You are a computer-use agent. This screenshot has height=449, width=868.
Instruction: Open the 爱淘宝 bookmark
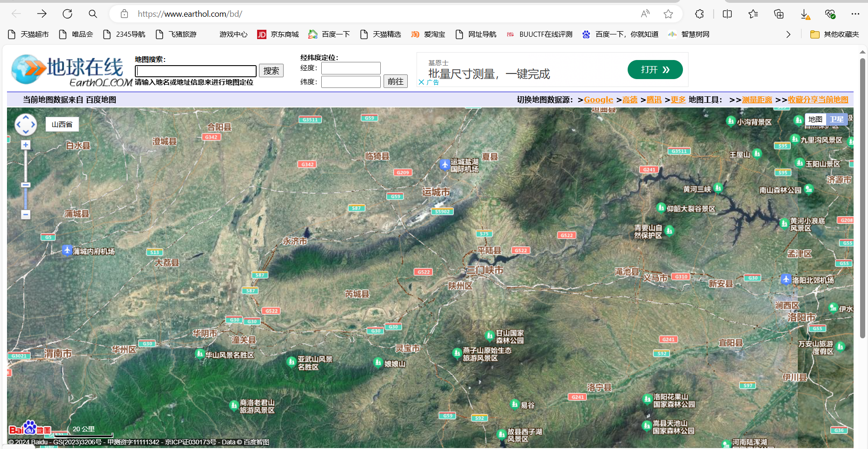428,34
